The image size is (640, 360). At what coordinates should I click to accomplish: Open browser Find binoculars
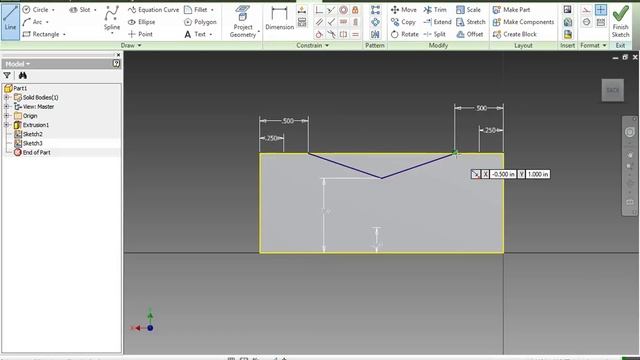(x=22, y=76)
